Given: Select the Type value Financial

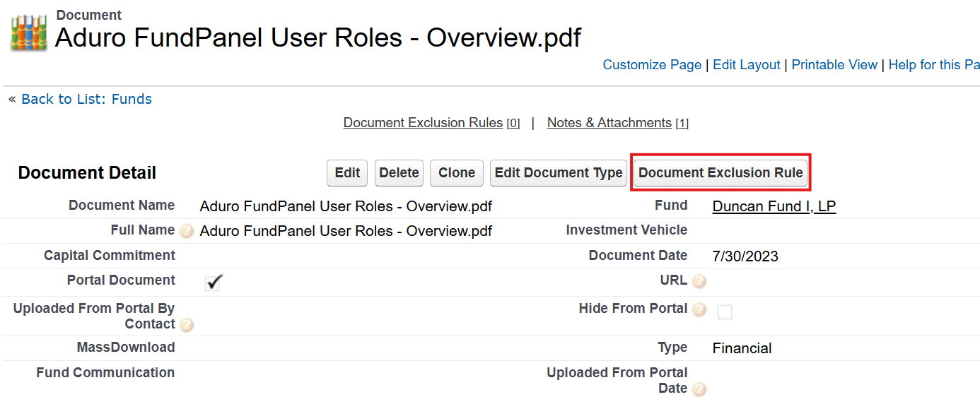Looking at the screenshot, I should (x=742, y=348).
